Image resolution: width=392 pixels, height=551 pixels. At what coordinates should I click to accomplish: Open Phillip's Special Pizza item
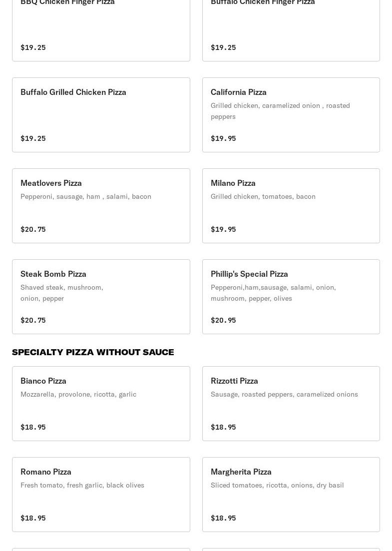pyautogui.click(x=291, y=297)
